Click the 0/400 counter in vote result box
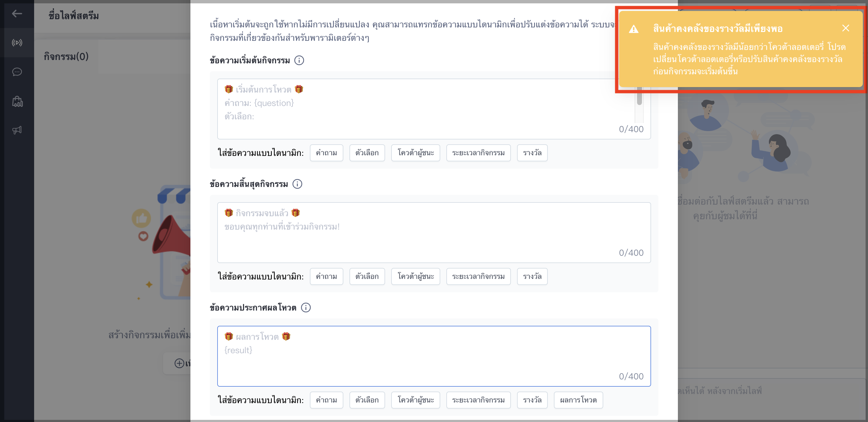The height and width of the screenshot is (422, 868). [631, 376]
